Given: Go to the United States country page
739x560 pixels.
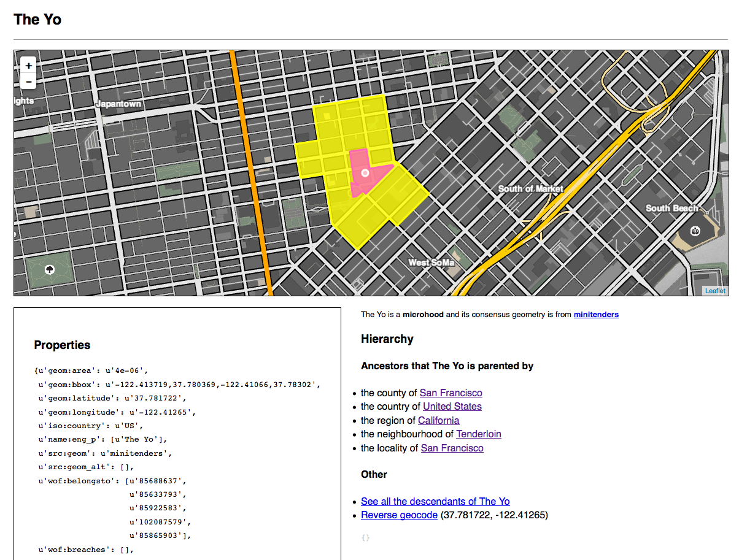Looking at the screenshot, I should [x=452, y=406].
